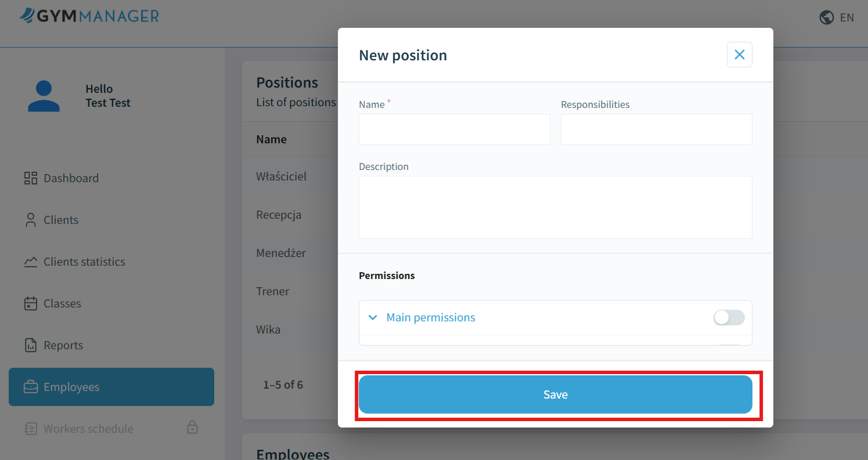Click the Clients statistics chart icon
Viewport: 868px width, 460px height.
30,262
